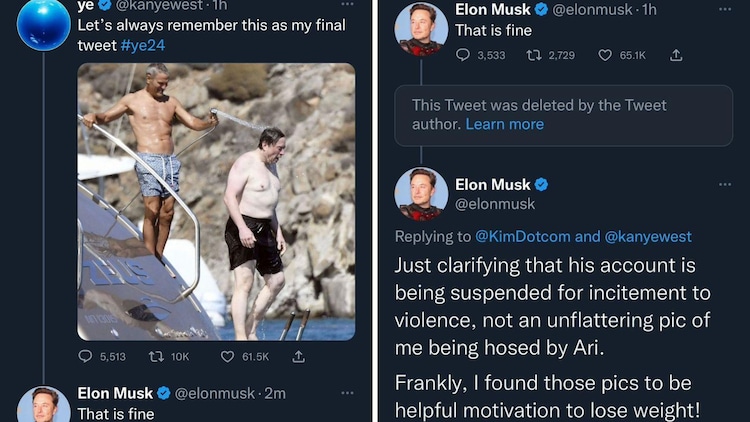This screenshot has width=750, height=422.
Task: Click the Learn more link
Action: tap(505, 124)
